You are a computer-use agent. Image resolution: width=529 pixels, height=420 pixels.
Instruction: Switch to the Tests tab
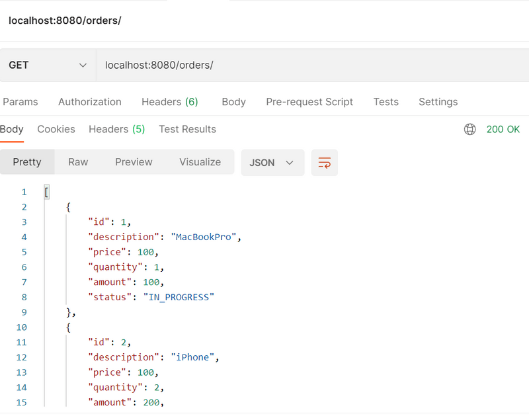pos(386,102)
